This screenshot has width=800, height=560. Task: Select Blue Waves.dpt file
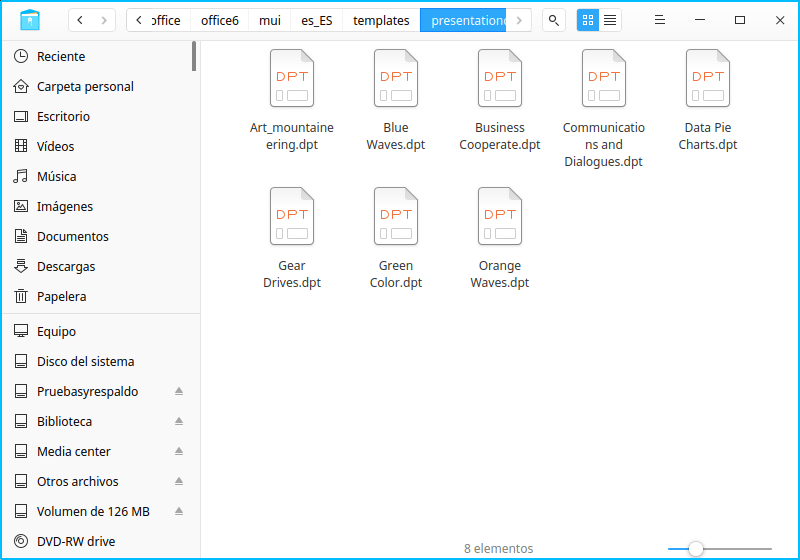pyautogui.click(x=396, y=100)
